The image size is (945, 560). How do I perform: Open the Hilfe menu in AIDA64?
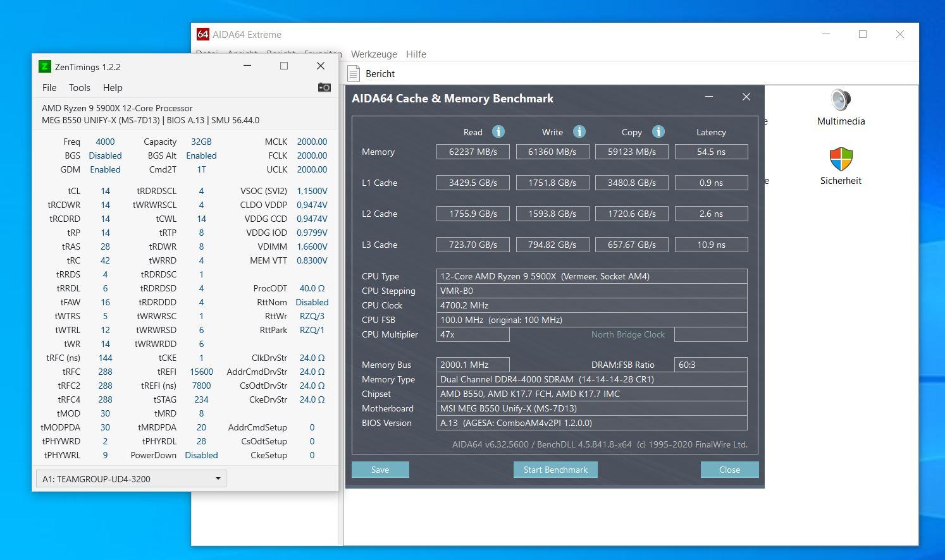pyautogui.click(x=416, y=54)
